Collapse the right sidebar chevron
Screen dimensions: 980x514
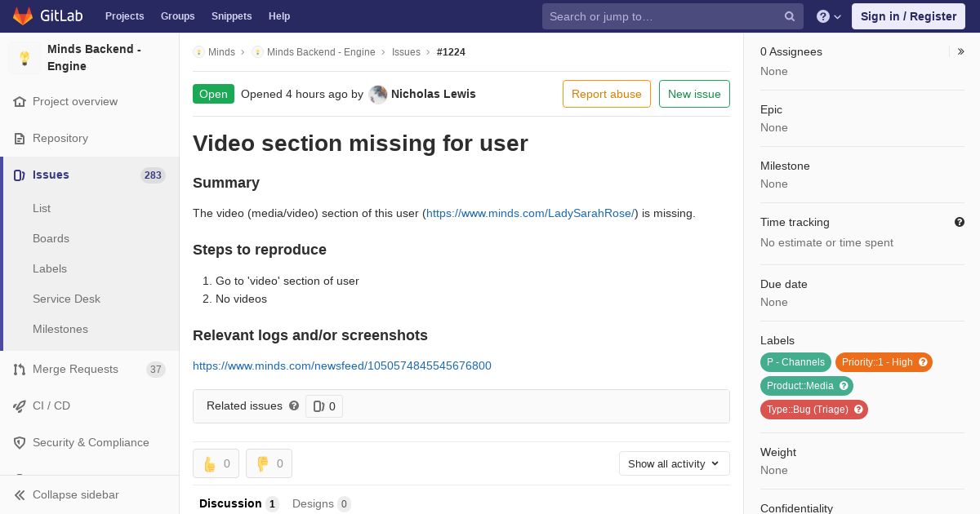(x=961, y=51)
